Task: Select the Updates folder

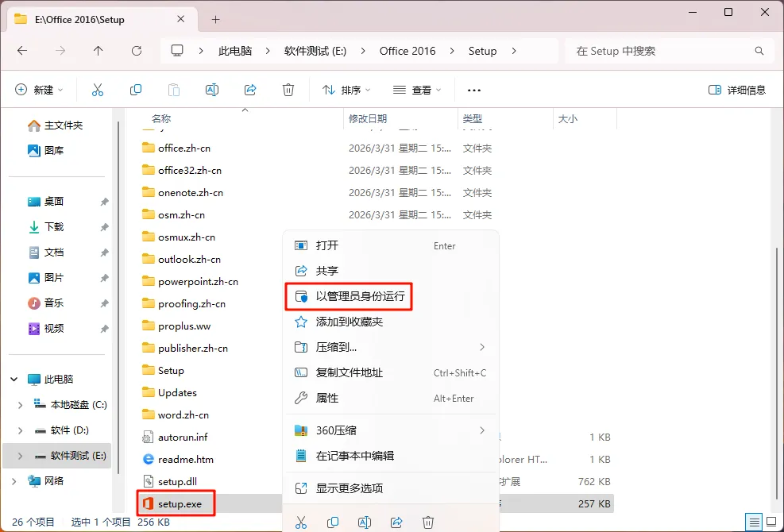Action: pyautogui.click(x=169, y=392)
